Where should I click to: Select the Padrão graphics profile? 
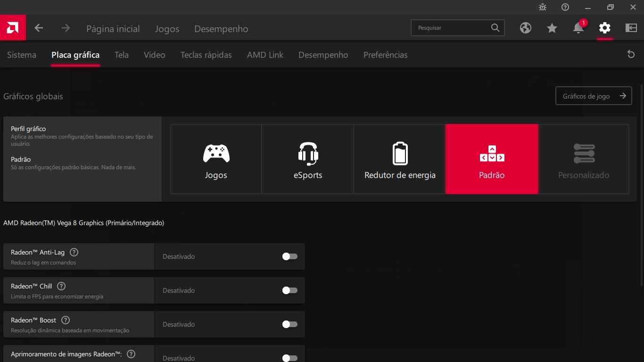[492, 159]
